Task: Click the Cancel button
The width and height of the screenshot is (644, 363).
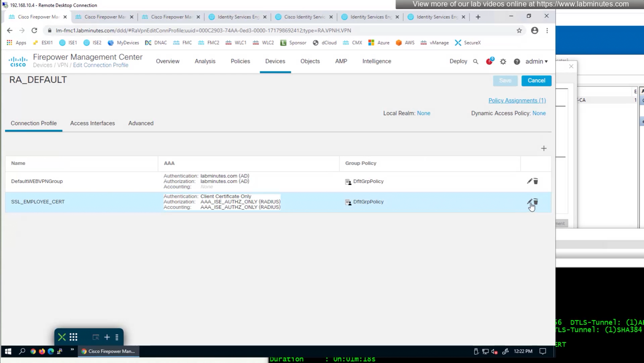Action: (x=536, y=81)
